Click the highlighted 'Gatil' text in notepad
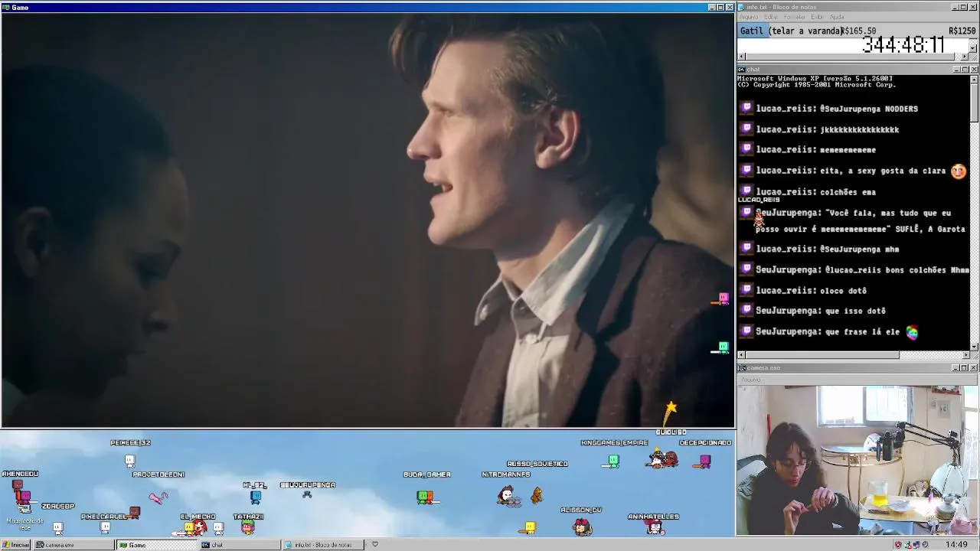Screen dimensions: 980x551 (x=752, y=31)
